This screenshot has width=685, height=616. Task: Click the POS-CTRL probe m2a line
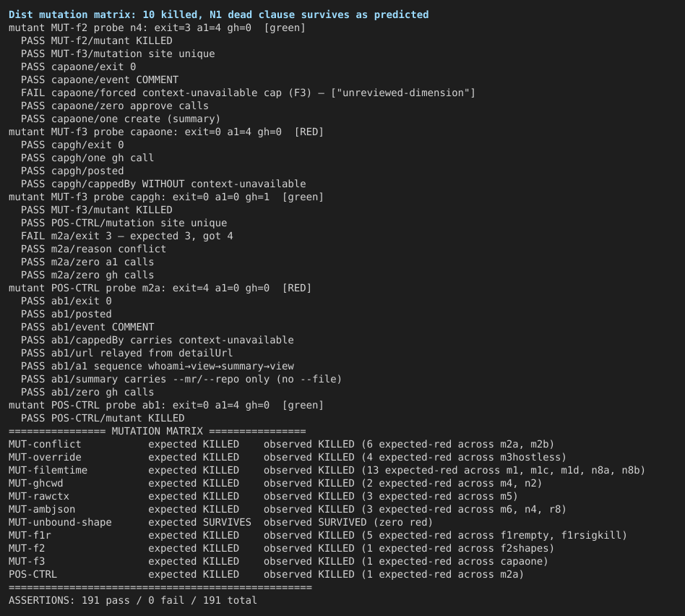pos(160,288)
